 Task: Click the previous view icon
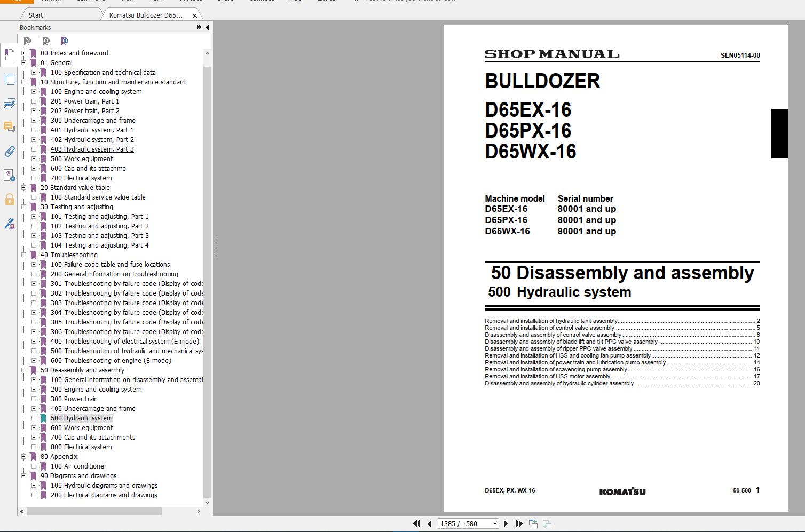(x=533, y=524)
